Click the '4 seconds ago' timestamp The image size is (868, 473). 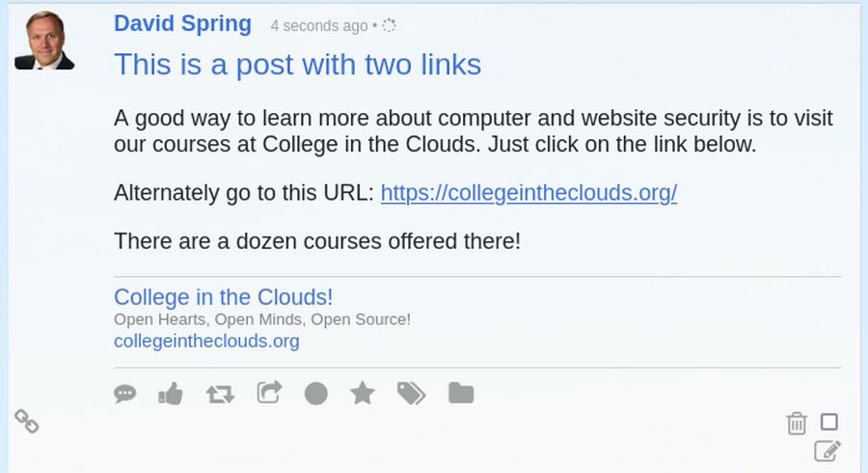pyautogui.click(x=318, y=26)
